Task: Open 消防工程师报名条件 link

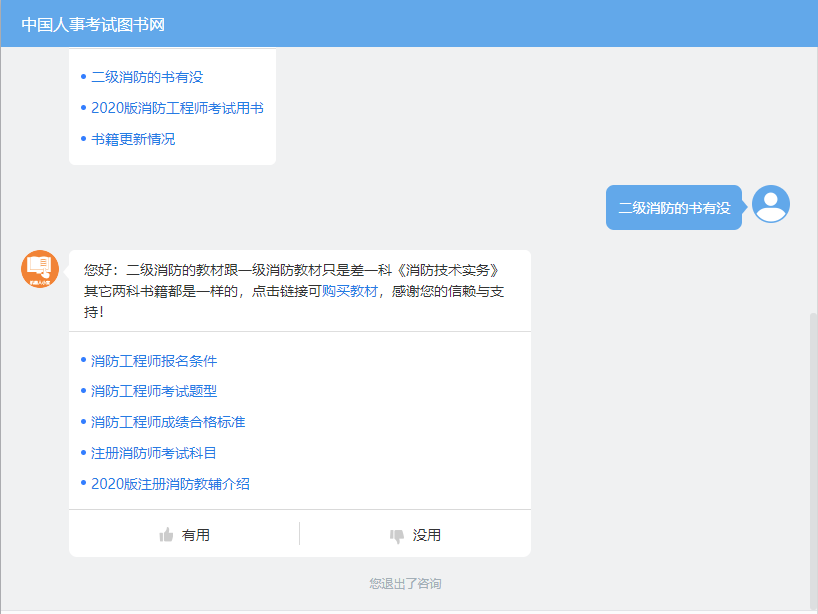Action: [154, 361]
